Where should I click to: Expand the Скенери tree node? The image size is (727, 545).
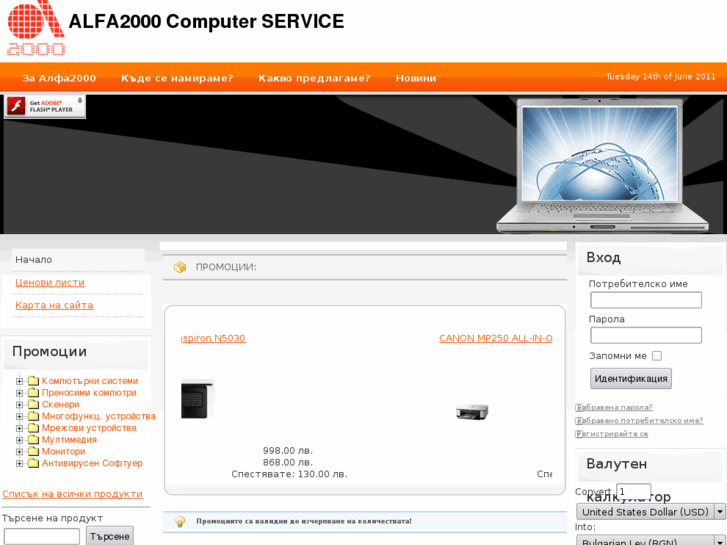pos(19,405)
